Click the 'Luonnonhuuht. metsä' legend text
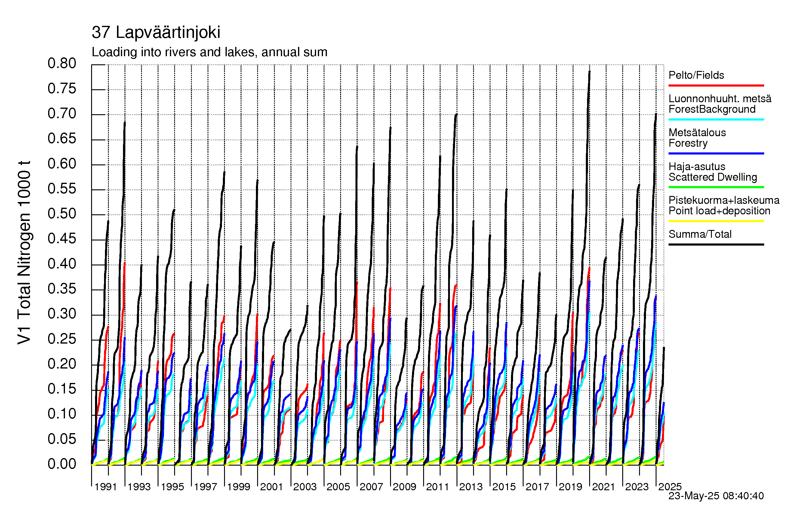 [720, 99]
